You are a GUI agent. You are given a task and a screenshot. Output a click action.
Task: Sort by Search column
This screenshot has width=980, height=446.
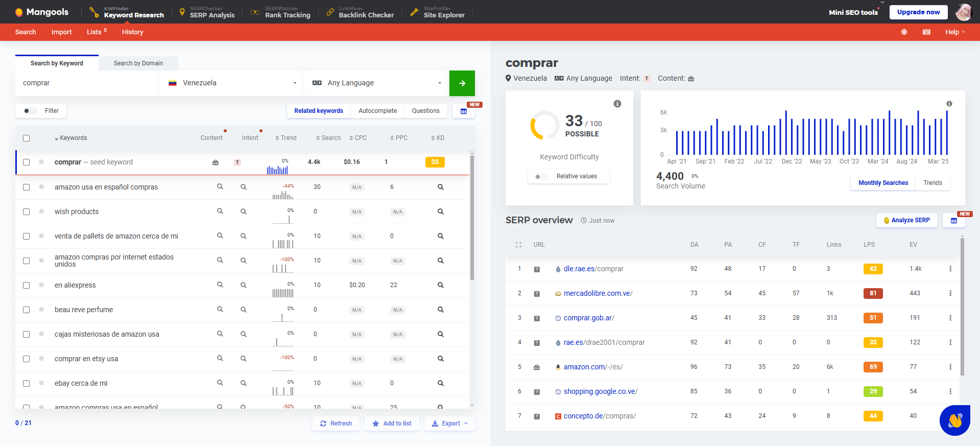(x=328, y=138)
